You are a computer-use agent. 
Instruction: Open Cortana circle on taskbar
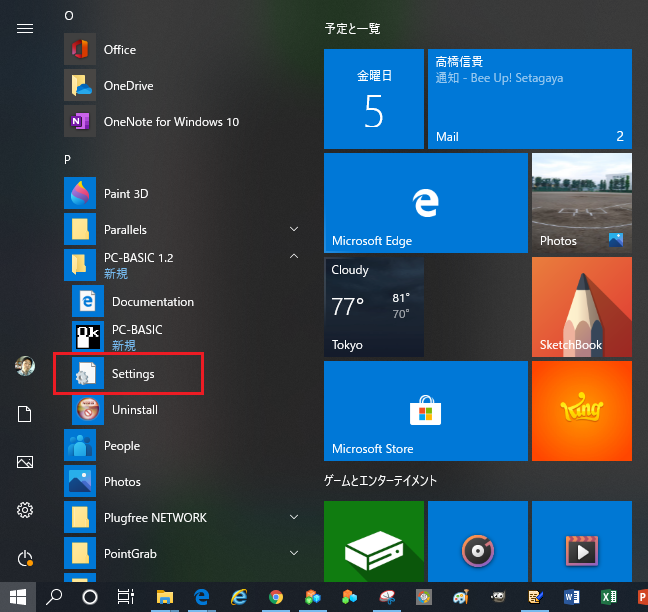(90, 597)
